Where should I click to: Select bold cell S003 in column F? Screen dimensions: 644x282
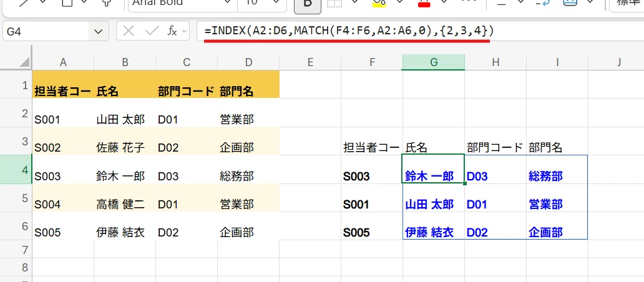(372, 170)
